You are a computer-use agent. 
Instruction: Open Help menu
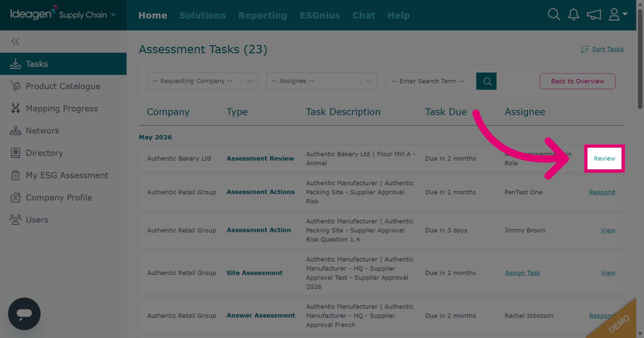pos(398,15)
